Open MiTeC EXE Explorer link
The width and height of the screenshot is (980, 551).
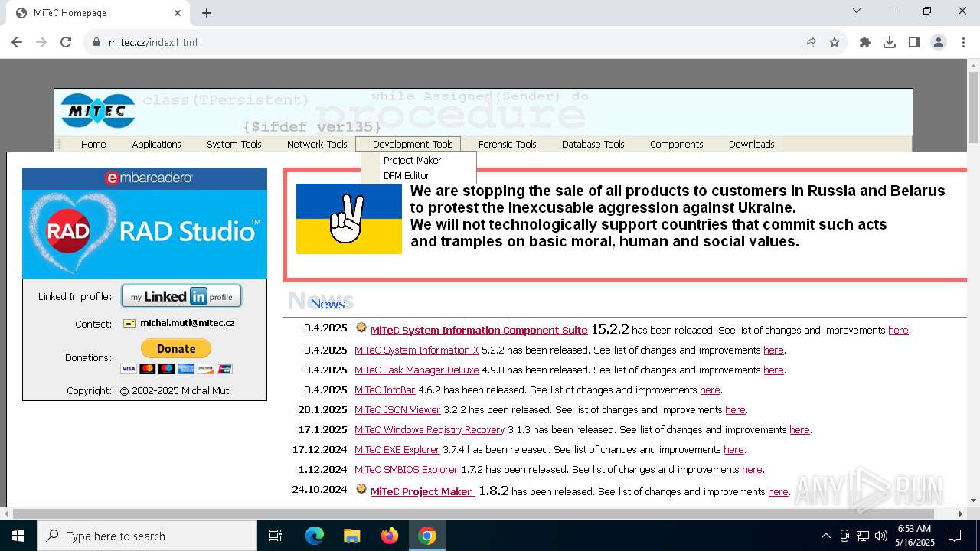[397, 449]
